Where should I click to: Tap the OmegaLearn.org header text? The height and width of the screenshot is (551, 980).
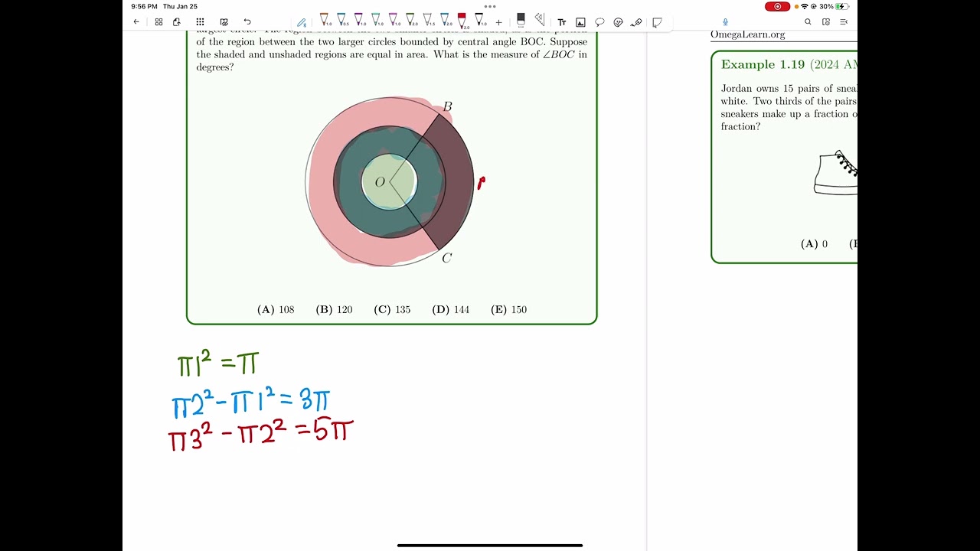[748, 34]
